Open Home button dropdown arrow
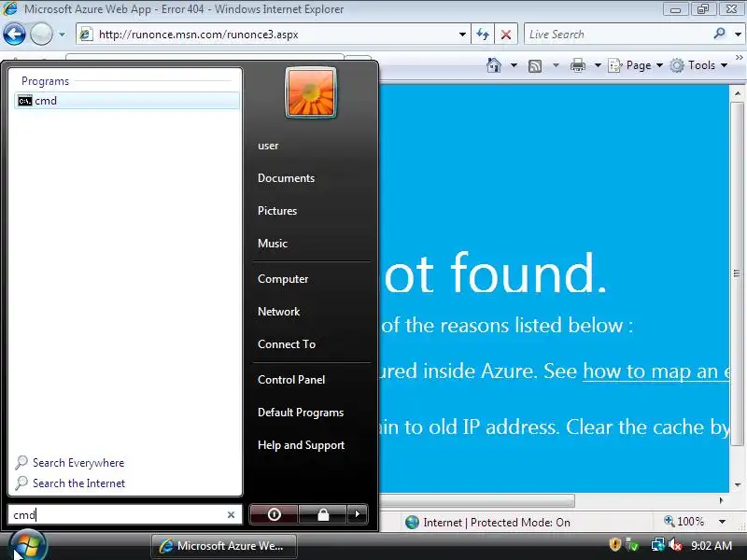This screenshot has height=560, width=747. (514, 65)
